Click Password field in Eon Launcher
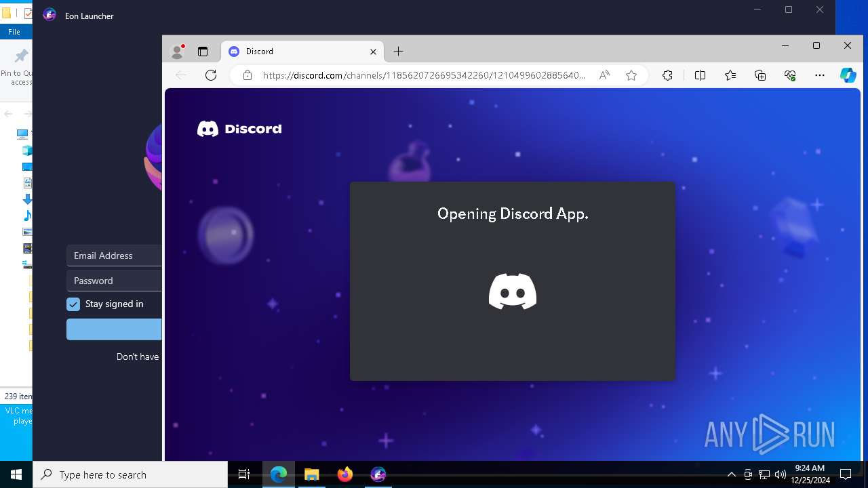 [x=114, y=281]
